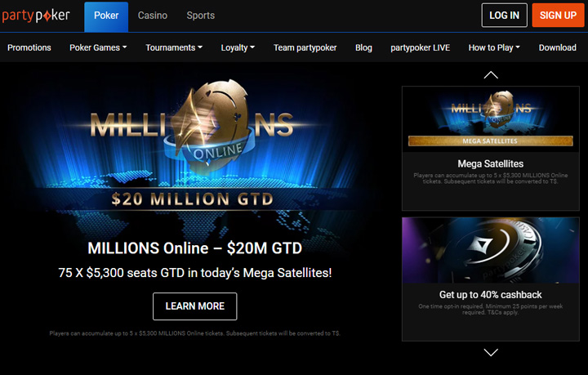Click the LEARN MORE button
The width and height of the screenshot is (588, 375).
pos(194,306)
